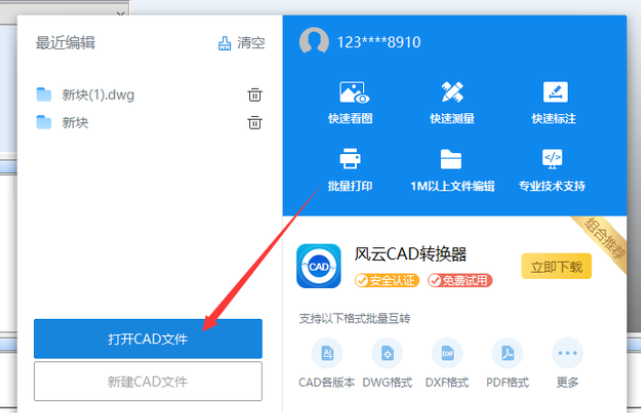Click folder icon beside 新块(1).dwg
The width and height of the screenshot is (641, 413).
point(44,94)
